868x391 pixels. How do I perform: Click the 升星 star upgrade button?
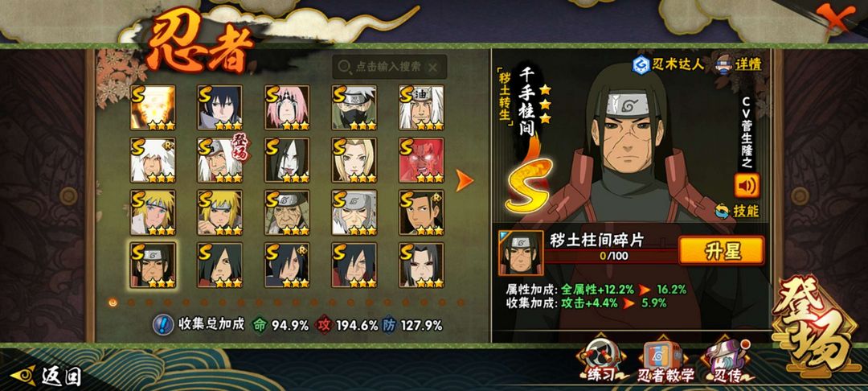pos(721,249)
